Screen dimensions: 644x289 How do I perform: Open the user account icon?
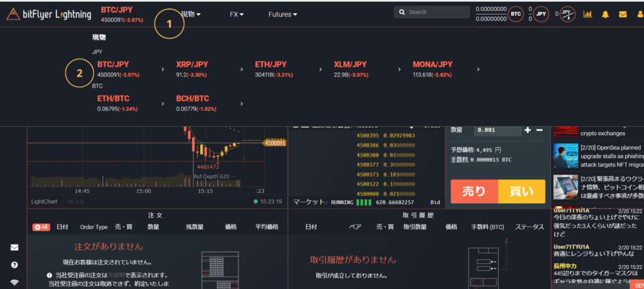click(x=640, y=14)
